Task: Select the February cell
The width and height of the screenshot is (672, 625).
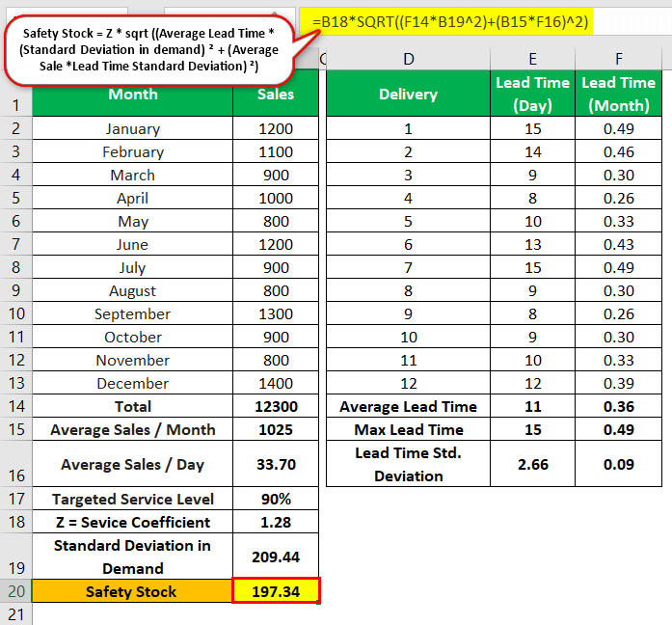Action: coord(132,151)
